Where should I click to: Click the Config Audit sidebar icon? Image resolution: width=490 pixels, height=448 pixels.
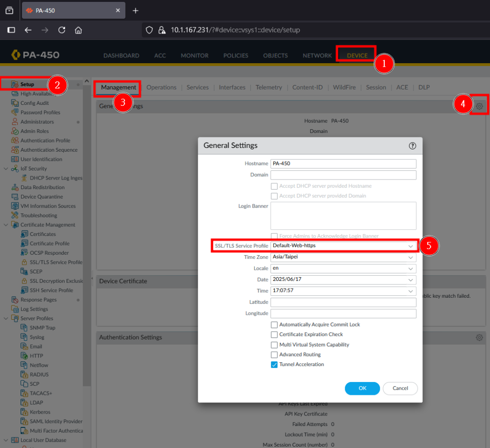pyautogui.click(x=15, y=103)
